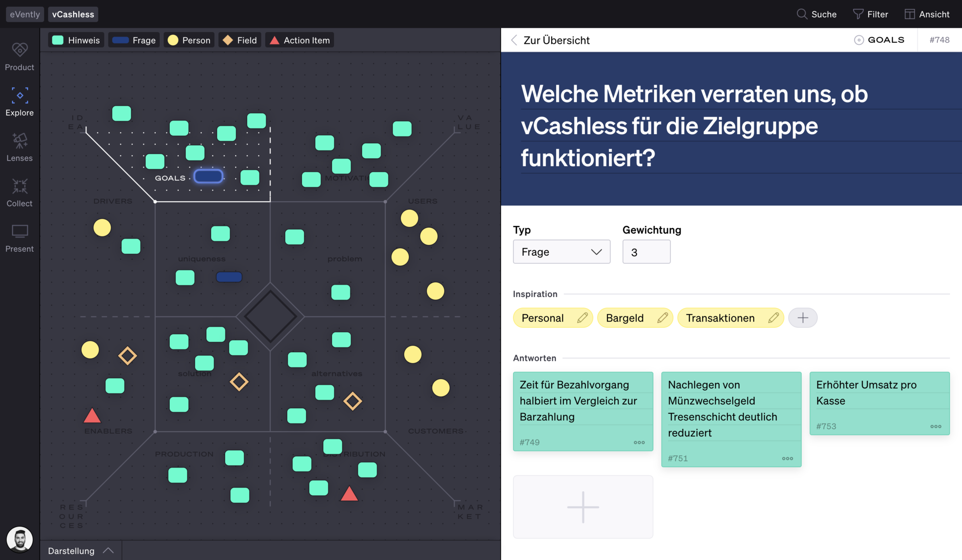Open options menu on card #749
962x560 pixels.
(x=639, y=442)
